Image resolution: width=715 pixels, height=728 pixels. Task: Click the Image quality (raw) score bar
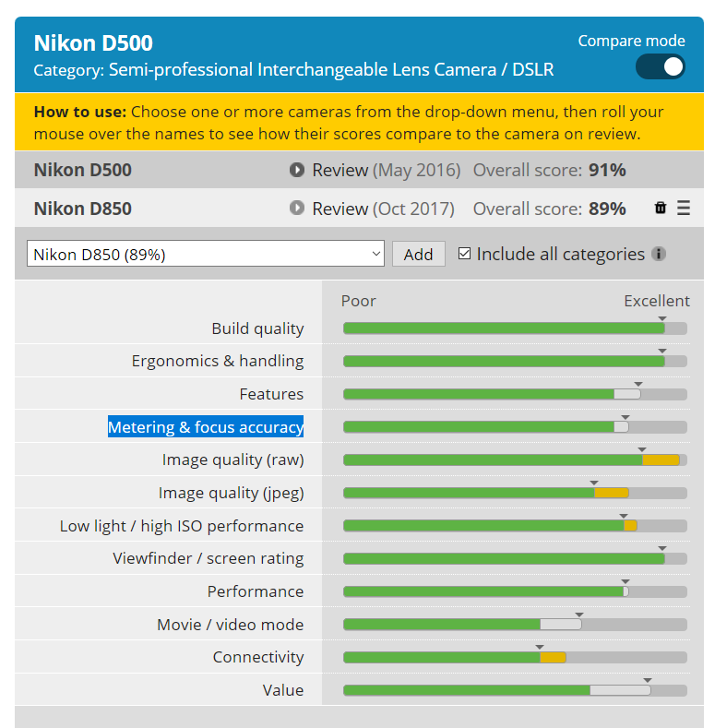[x=515, y=460]
